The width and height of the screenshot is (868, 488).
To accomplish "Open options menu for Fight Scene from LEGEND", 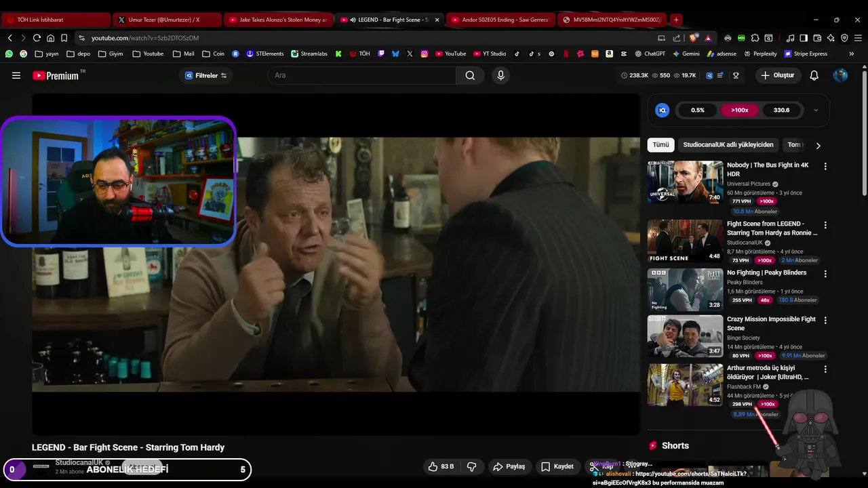I will coord(825,225).
